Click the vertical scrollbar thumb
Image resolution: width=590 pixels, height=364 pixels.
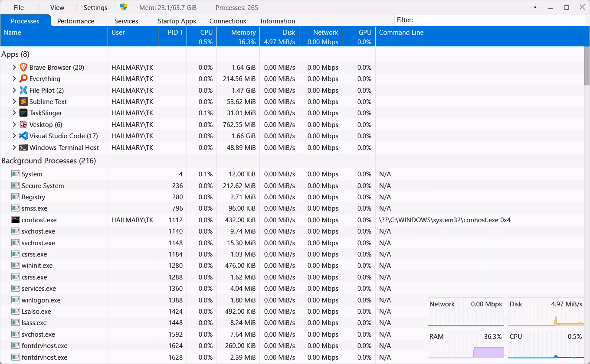(587, 66)
